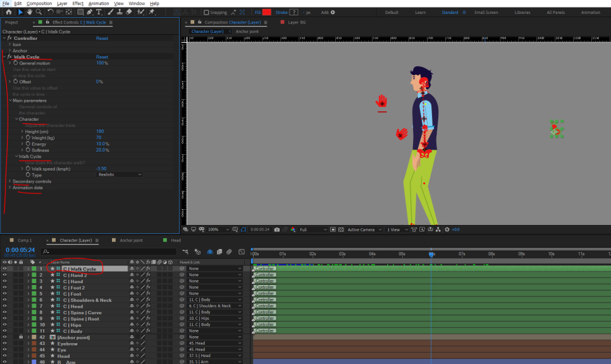Click the Home icon in the toolbar
The image size is (611, 364).
(x=8, y=12)
